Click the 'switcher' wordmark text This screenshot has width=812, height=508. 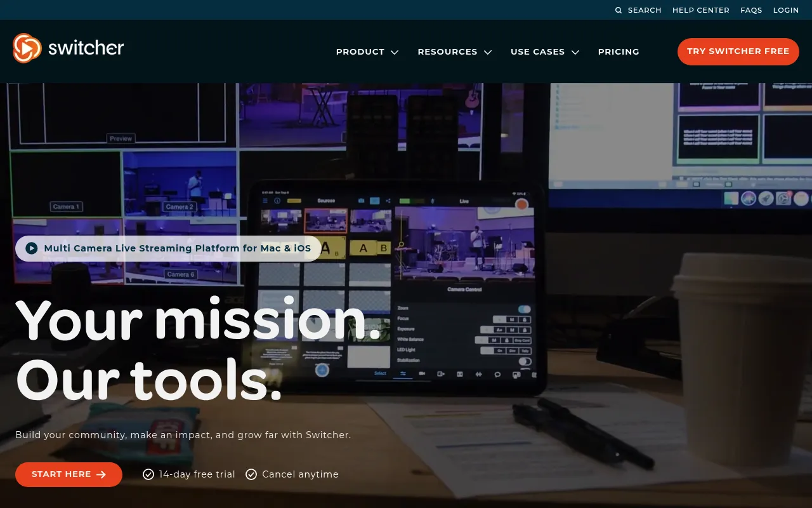tap(86, 48)
